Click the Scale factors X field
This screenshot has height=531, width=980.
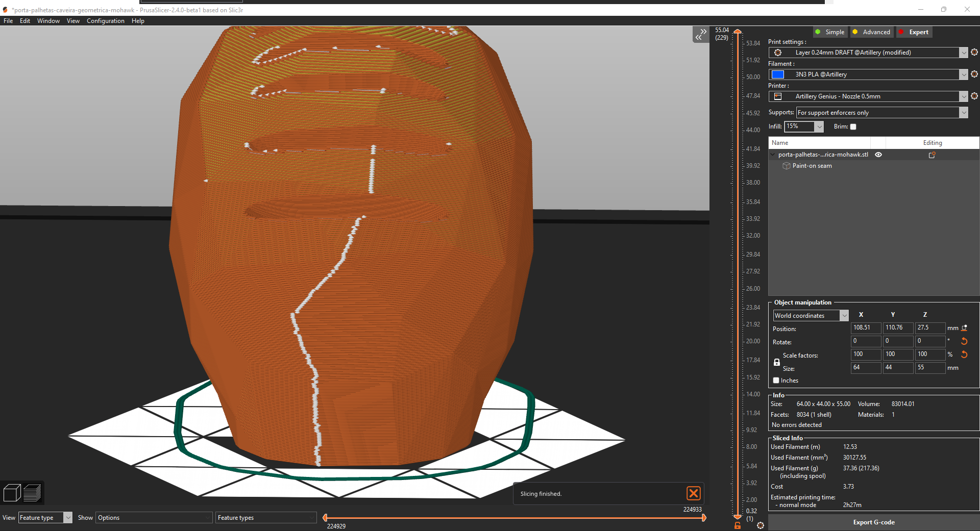(866, 355)
